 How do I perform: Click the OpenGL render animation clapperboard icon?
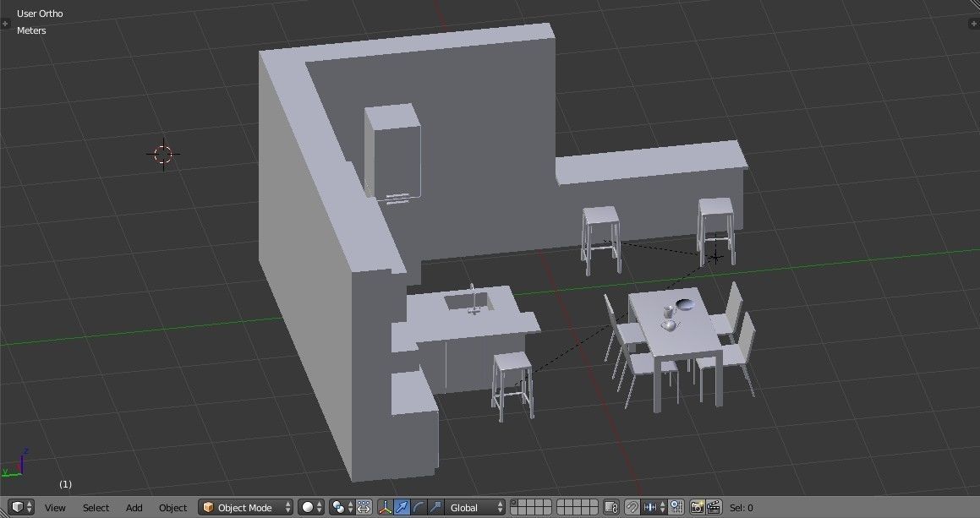pos(714,507)
